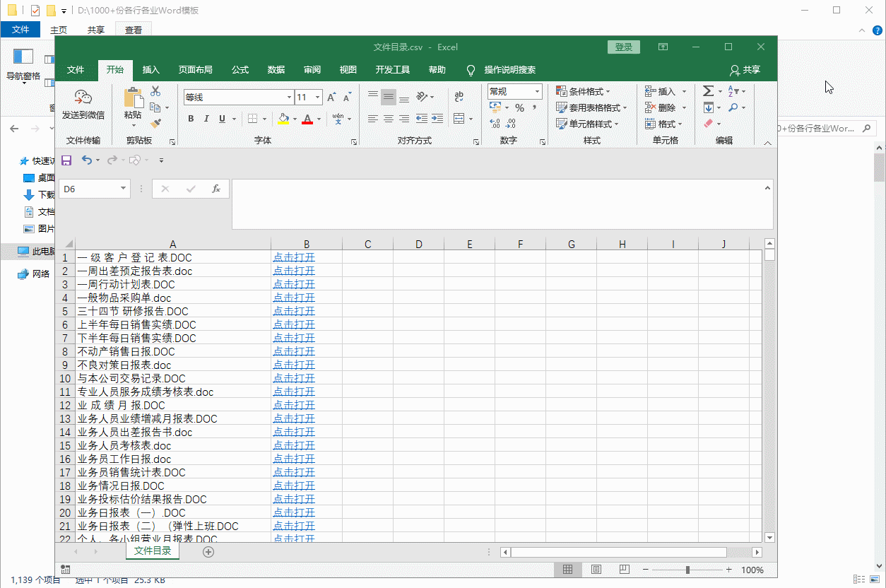886x588 pixels.
Task: Click the Send to WeChat icon
Action: pos(83,98)
